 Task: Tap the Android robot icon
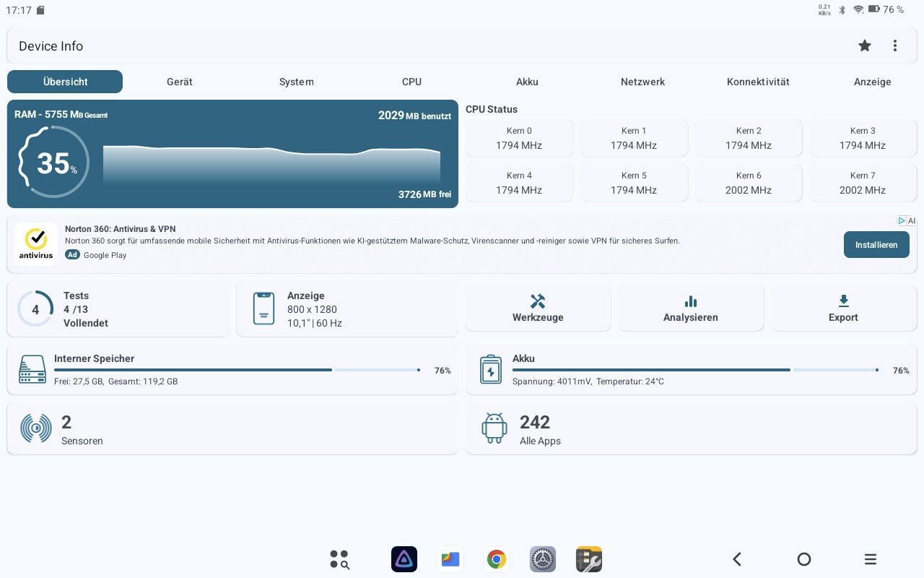[x=494, y=428]
